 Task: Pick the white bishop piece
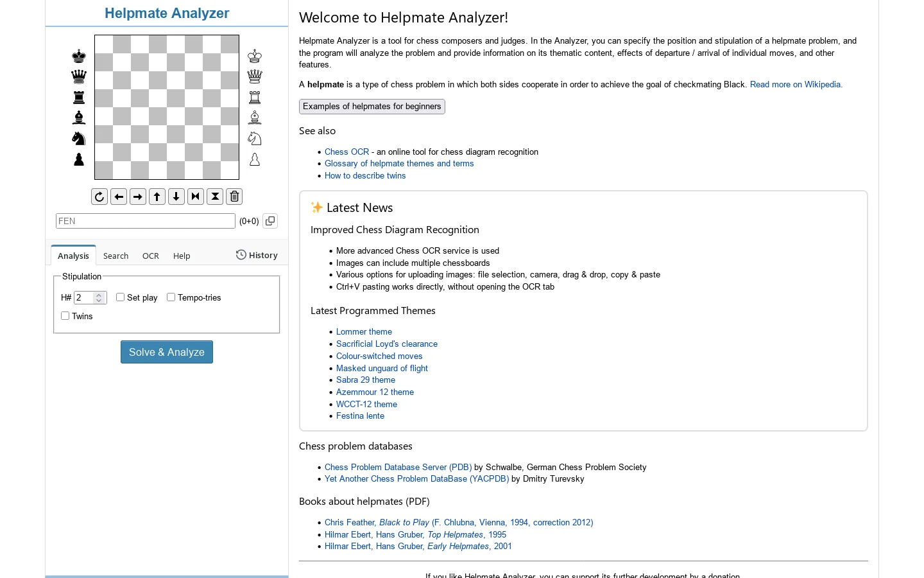pyautogui.click(x=255, y=118)
